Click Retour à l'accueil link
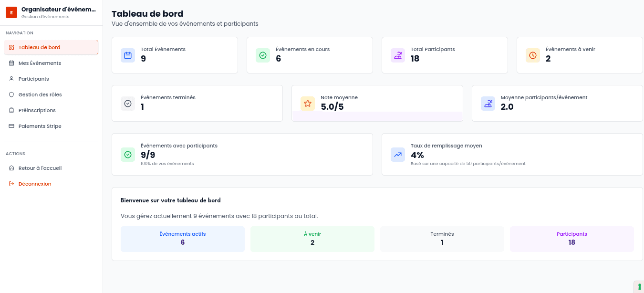Viewport: 644px width, 293px height. 40,168
